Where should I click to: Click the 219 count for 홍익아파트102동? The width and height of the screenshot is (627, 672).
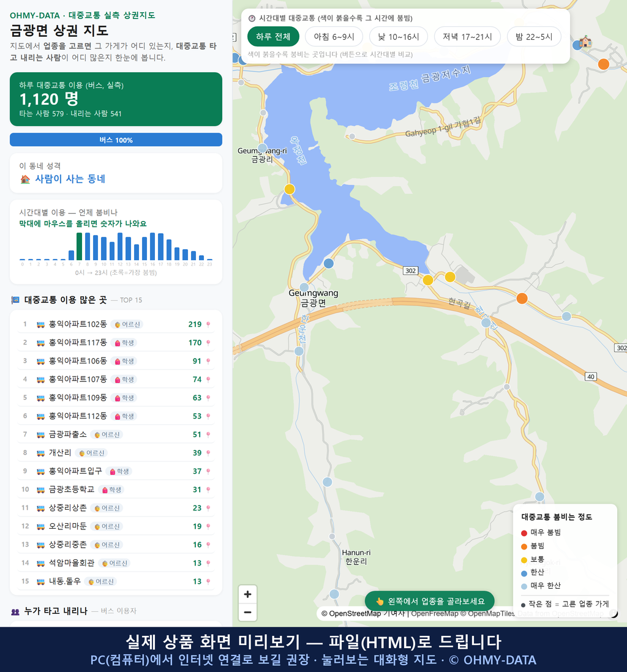click(x=195, y=324)
